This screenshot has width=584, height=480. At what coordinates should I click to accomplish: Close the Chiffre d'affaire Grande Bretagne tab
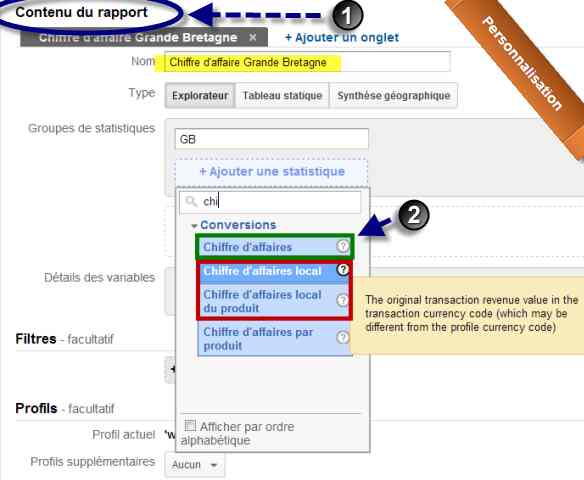point(253,37)
